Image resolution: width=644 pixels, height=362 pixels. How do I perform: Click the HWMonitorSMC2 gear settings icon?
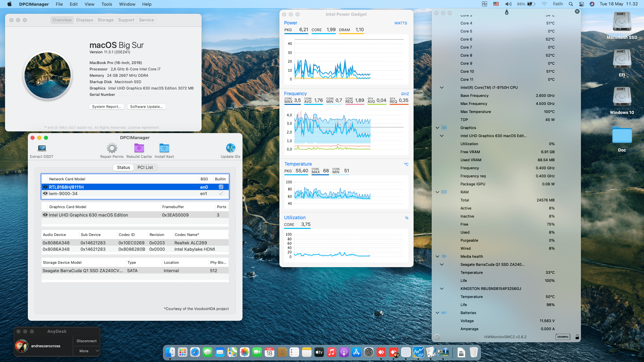click(437, 337)
